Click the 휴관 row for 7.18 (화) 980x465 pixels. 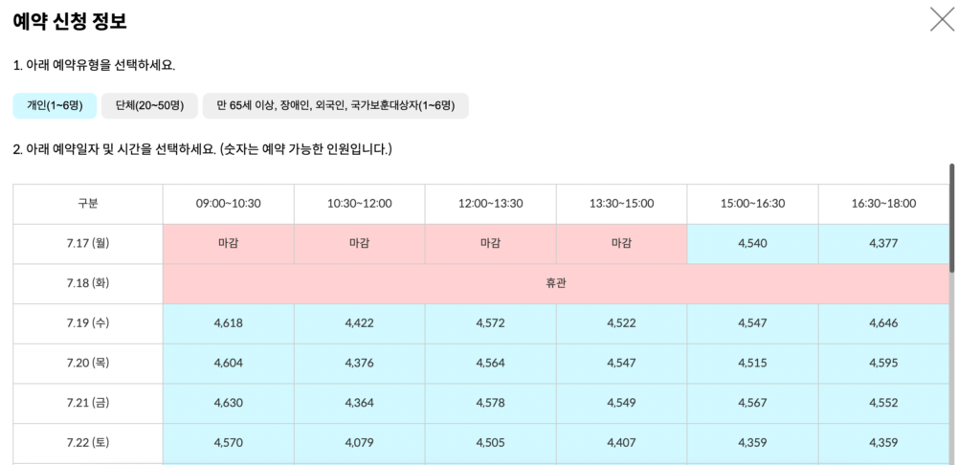556,284
